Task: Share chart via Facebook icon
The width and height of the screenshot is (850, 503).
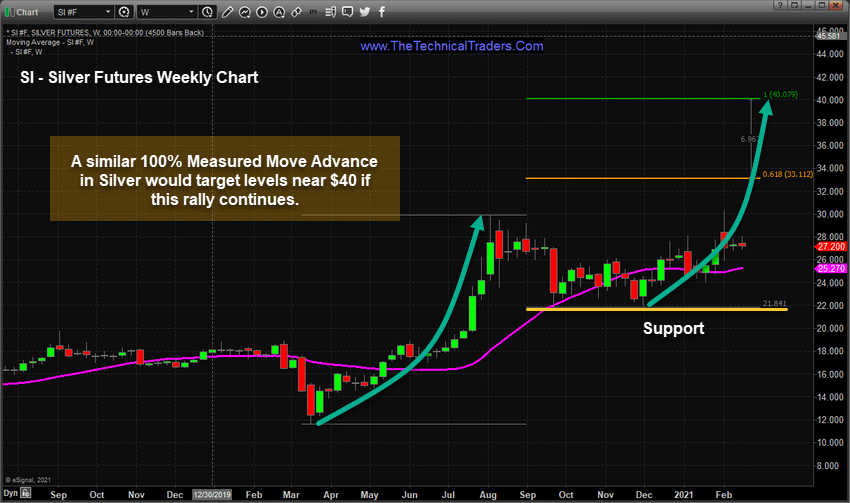Action: pos(382,12)
